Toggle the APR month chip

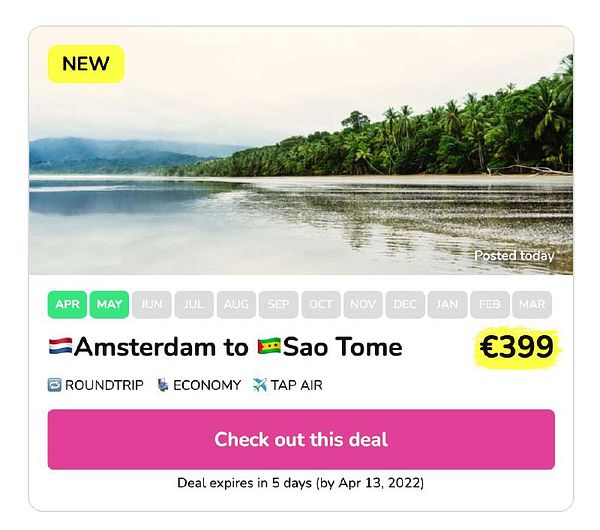[67, 304]
